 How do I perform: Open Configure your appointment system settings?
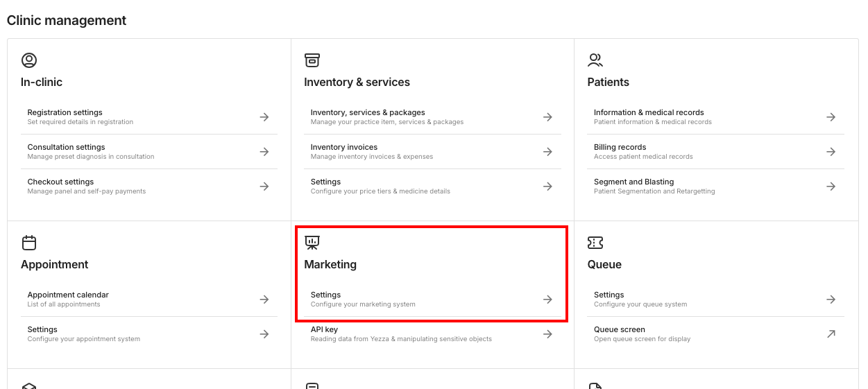[x=149, y=334]
